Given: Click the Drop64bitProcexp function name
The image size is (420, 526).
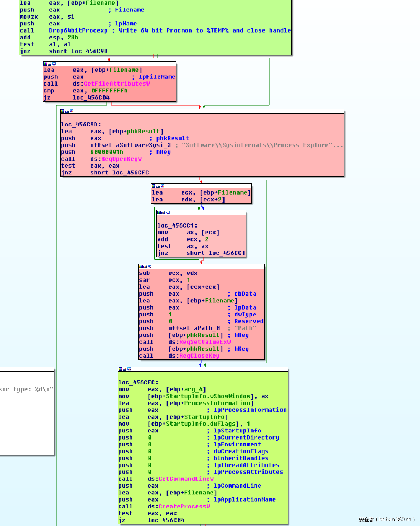Looking at the screenshot, I should pos(78,30).
